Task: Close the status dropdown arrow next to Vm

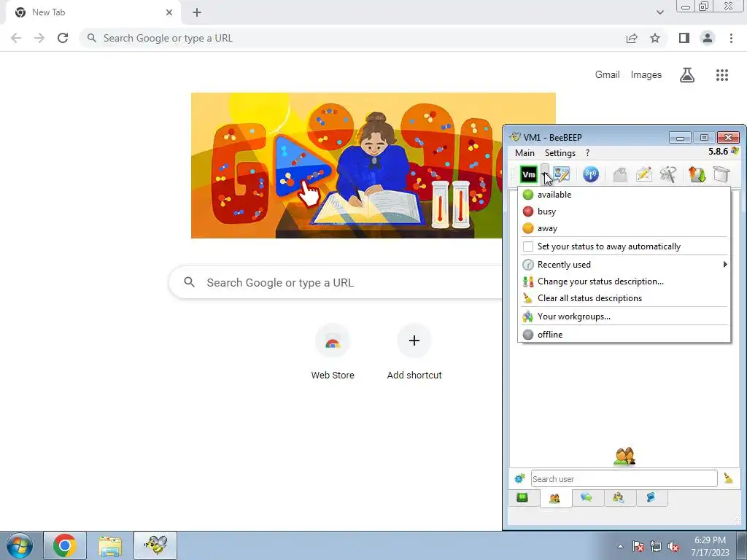Action: point(544,174)
